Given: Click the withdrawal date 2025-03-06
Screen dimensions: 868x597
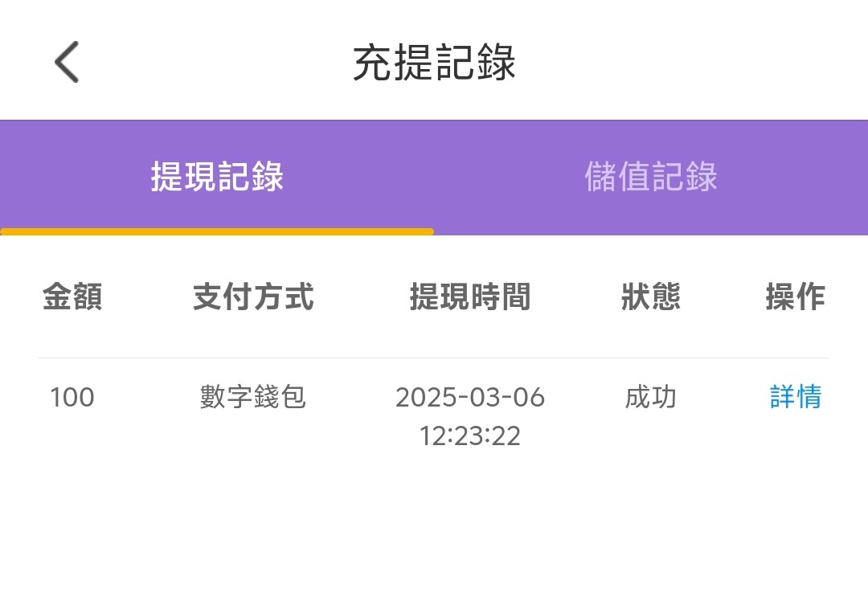Looking at the screenshot, I should [470, 397].
